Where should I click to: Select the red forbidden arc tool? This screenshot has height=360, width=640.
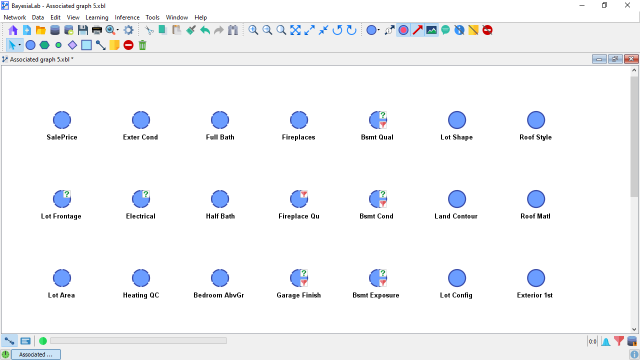(x=128, y=45)
